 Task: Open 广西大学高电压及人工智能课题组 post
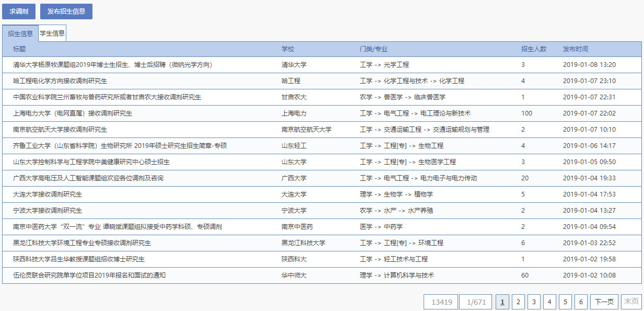(88, 178)
